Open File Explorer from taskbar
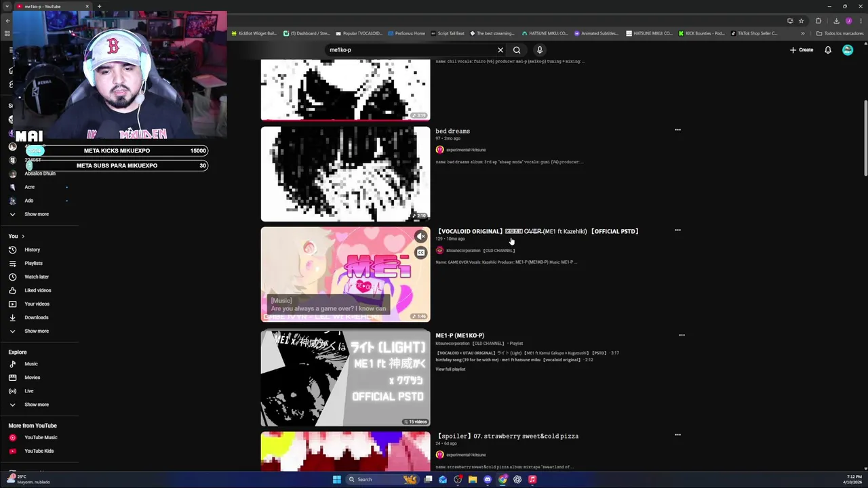The image size is (868, 488). tap(473, 479)
